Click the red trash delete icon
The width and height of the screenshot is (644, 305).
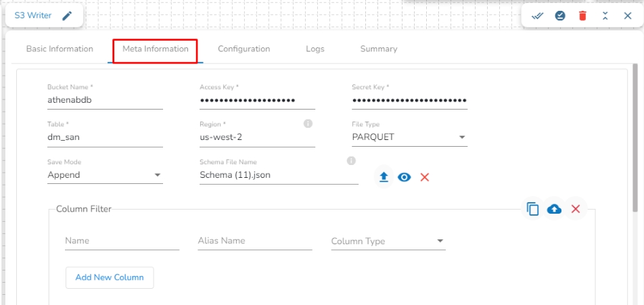[582, 16]
